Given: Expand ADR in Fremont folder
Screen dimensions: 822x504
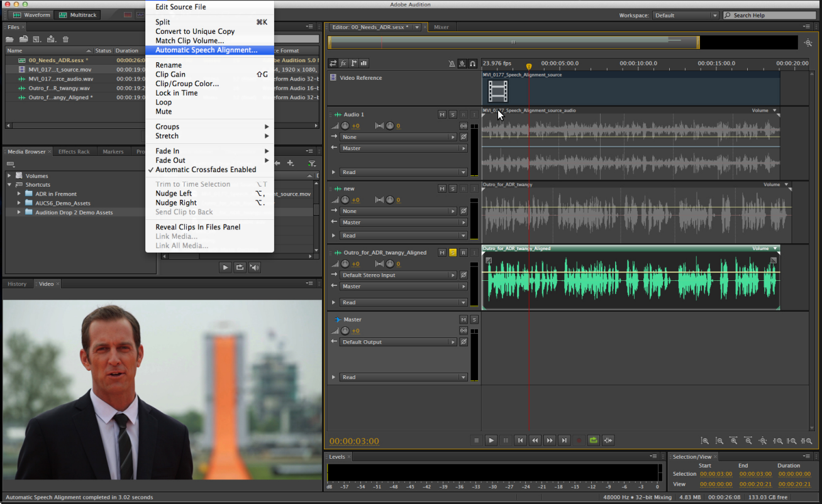Looking at the screenshot, I should (x=19, y=194).
